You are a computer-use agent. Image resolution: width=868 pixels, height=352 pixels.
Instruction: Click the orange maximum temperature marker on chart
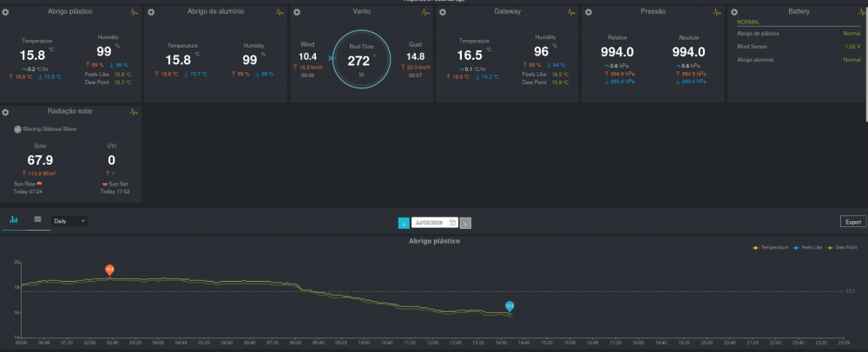109,270
